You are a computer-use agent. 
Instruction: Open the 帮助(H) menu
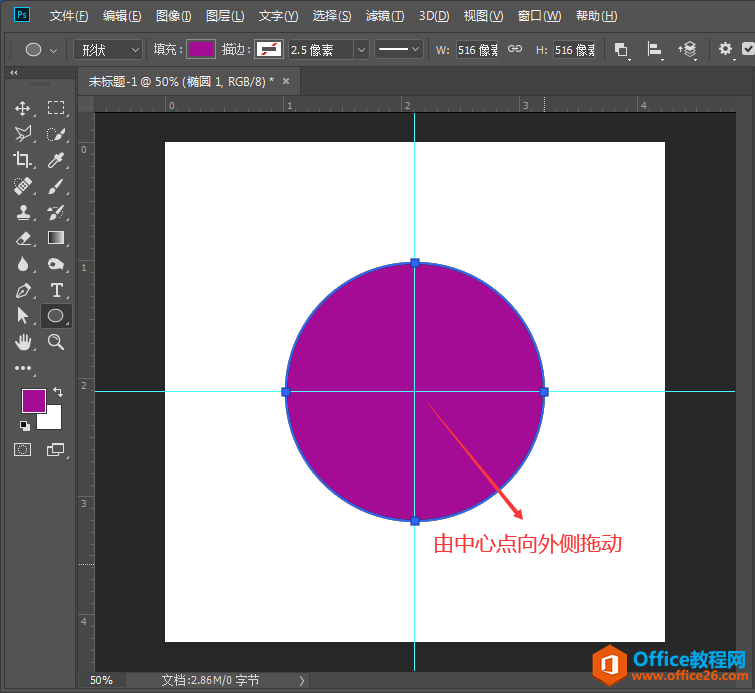(597, 16)
